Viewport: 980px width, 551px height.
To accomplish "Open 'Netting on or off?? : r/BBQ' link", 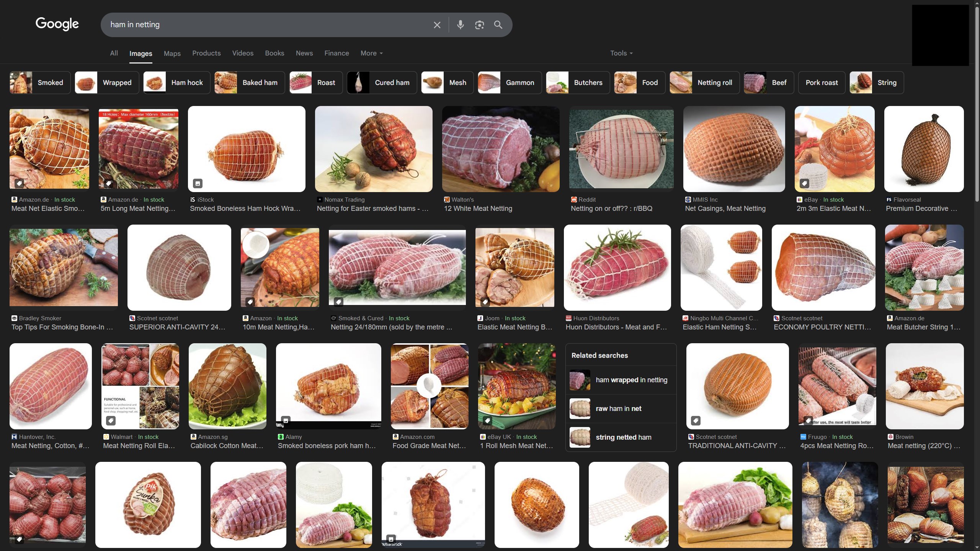I will 611,209.
